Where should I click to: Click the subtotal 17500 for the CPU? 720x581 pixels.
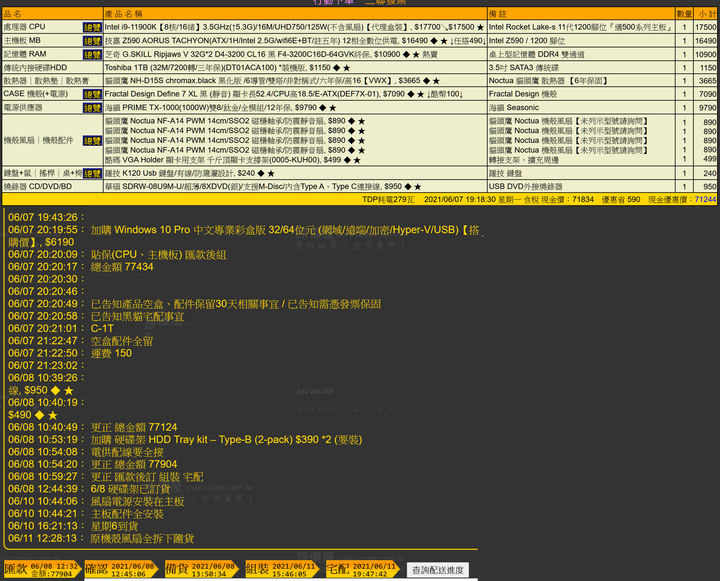point(705,27)
